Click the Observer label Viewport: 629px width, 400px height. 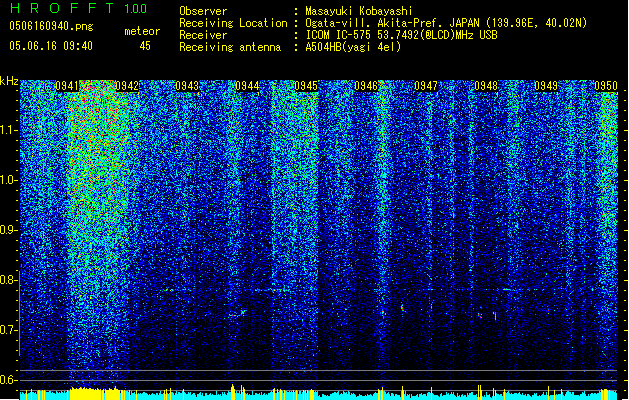[203, 11]
